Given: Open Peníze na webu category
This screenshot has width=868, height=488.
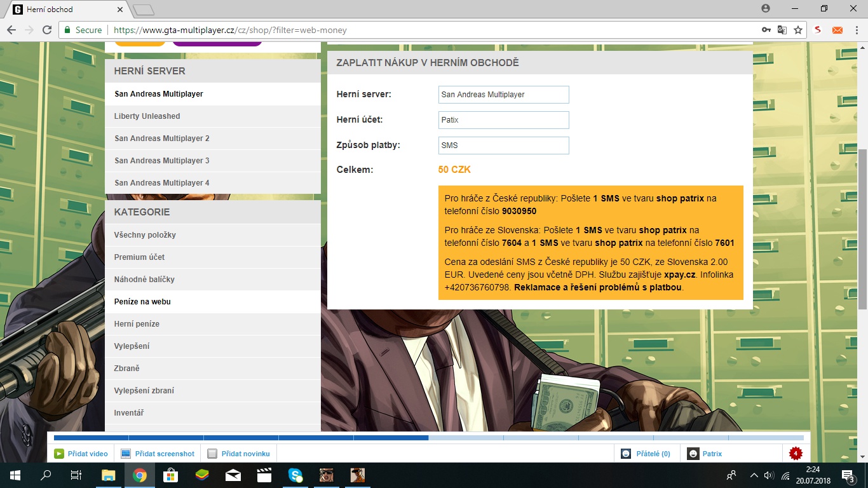Looking at the screenshot, I should coord(213,302).
